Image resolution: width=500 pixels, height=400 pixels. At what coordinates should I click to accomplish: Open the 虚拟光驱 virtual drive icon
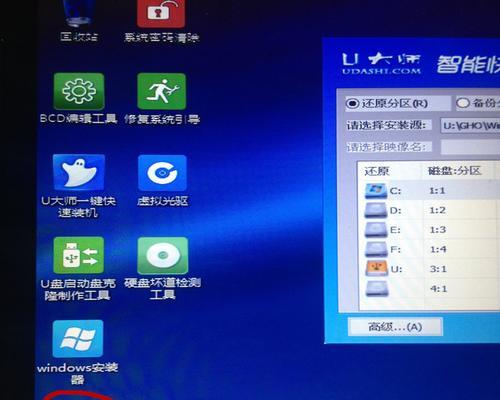(x=162, y=173)
